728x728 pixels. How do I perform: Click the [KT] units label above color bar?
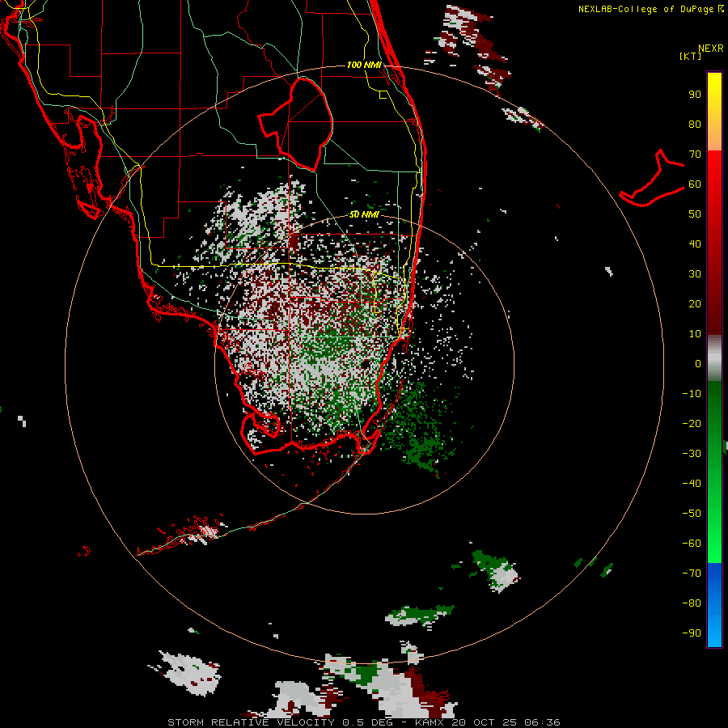click(690, 56)
